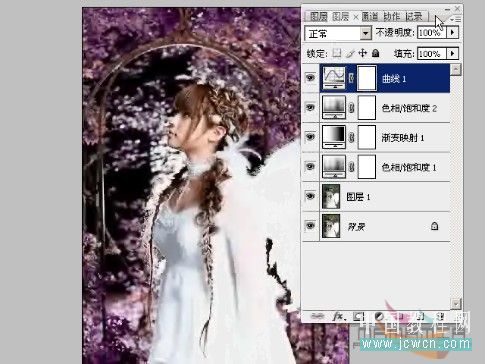Switch to the 动作 tab

pyautogui.click(x=392, y=16)
